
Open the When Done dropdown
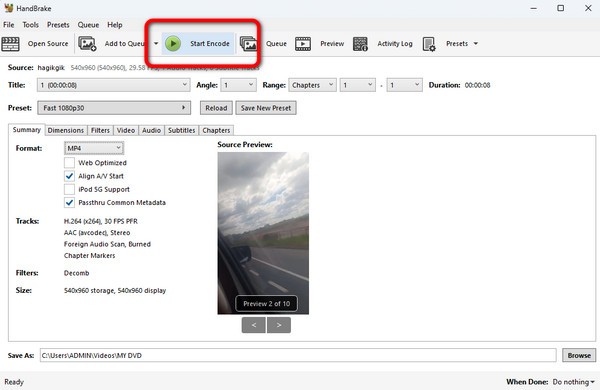tap(573, 382)
